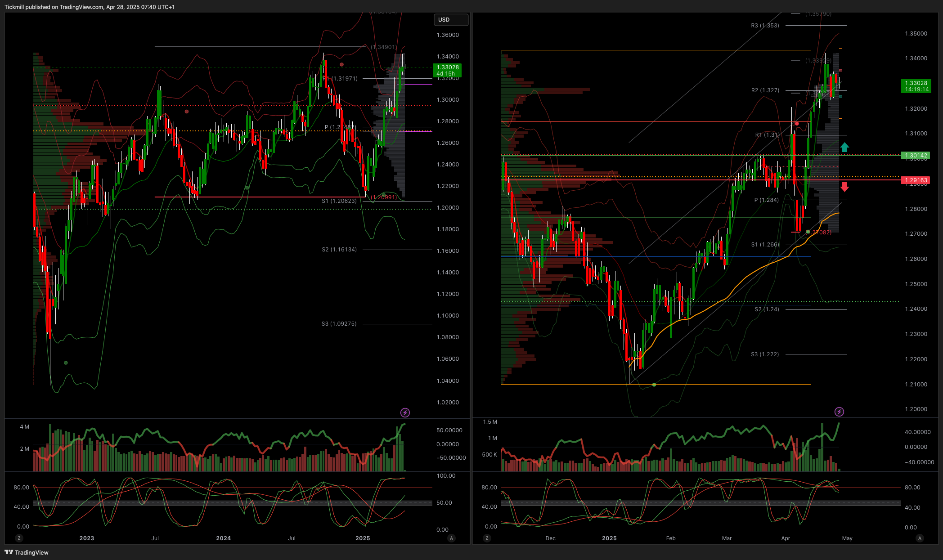Click the Mar label on right time axis

pyautogui.click(x=727, y=538)
